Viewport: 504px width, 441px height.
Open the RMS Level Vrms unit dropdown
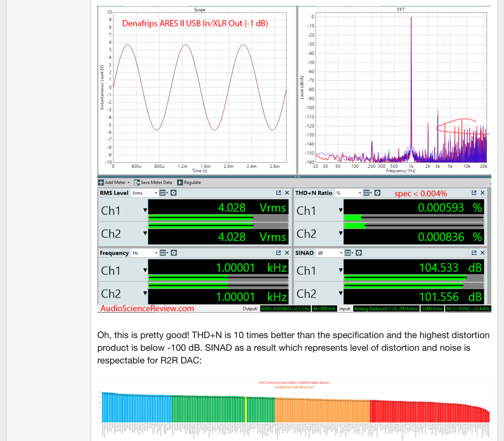click(x=145, y=193)
